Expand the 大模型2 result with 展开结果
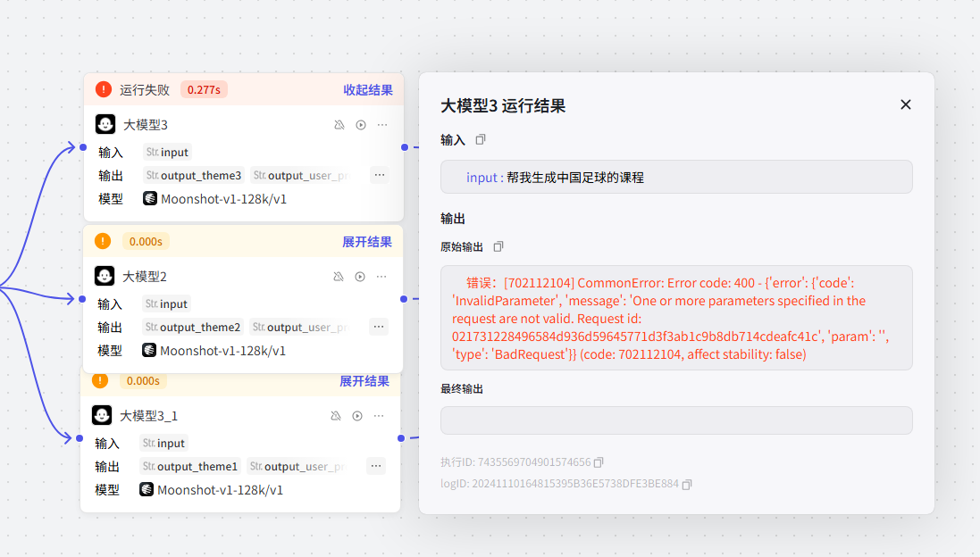The image size is (980, 557). point(367,242)
